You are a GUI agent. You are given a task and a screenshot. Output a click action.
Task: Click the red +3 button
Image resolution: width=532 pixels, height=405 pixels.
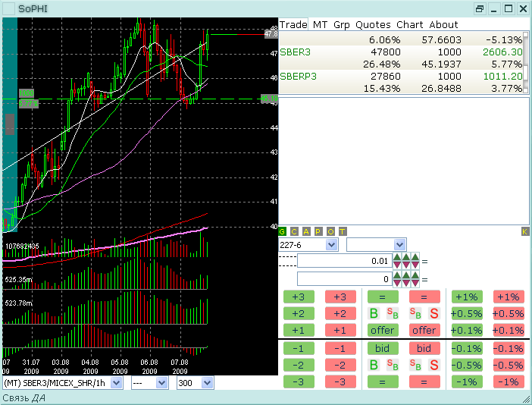(340, 297)
